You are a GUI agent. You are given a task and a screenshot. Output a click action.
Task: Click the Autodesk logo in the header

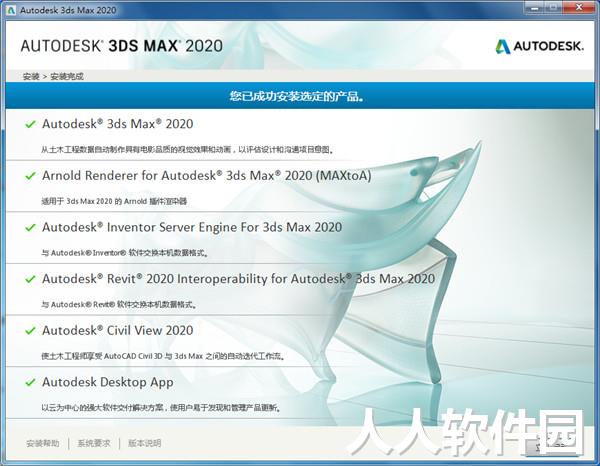coord(540,46)
